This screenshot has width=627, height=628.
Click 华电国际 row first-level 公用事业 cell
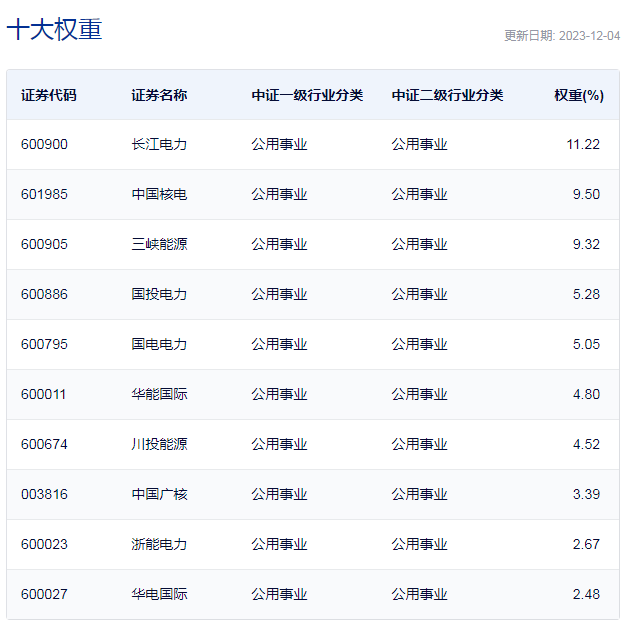tap(279, 594)
